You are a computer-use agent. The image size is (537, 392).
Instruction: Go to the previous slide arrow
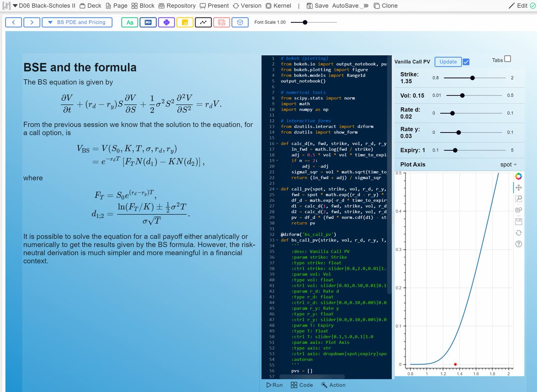click(13, 22)
